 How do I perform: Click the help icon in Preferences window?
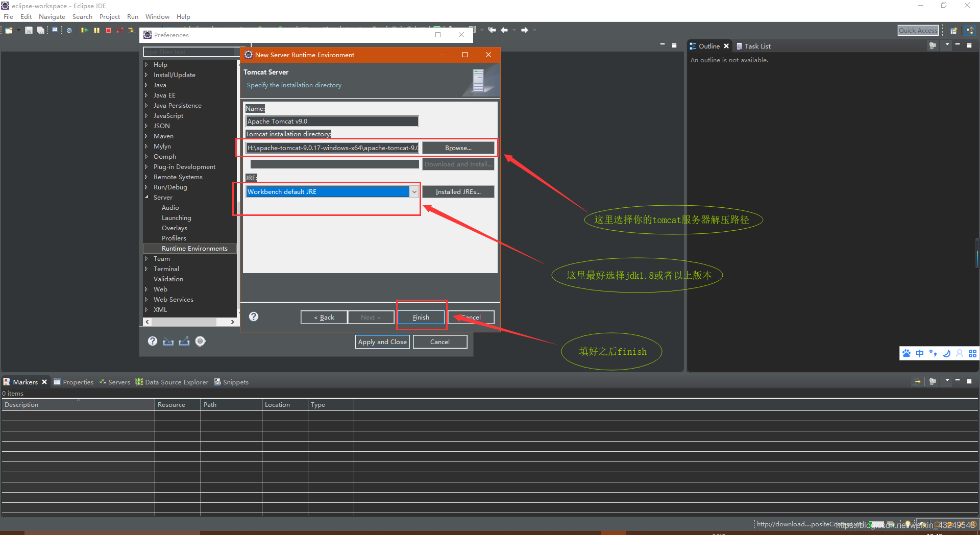click(x=152, y=341)
